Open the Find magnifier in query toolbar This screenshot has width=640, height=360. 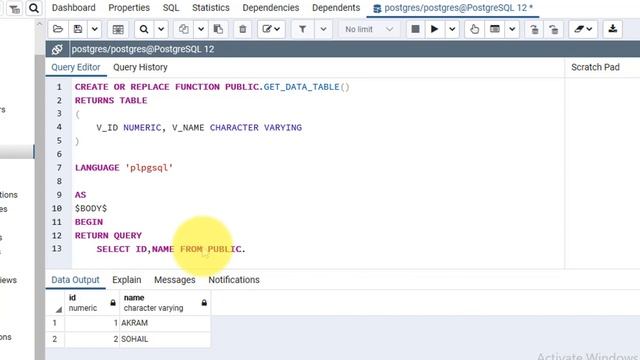pos(144,29)
